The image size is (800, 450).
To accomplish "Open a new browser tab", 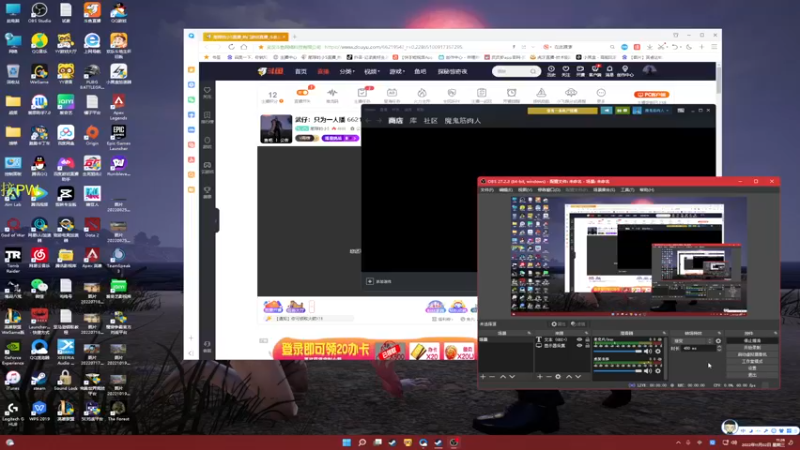I will tap(294, 37).
